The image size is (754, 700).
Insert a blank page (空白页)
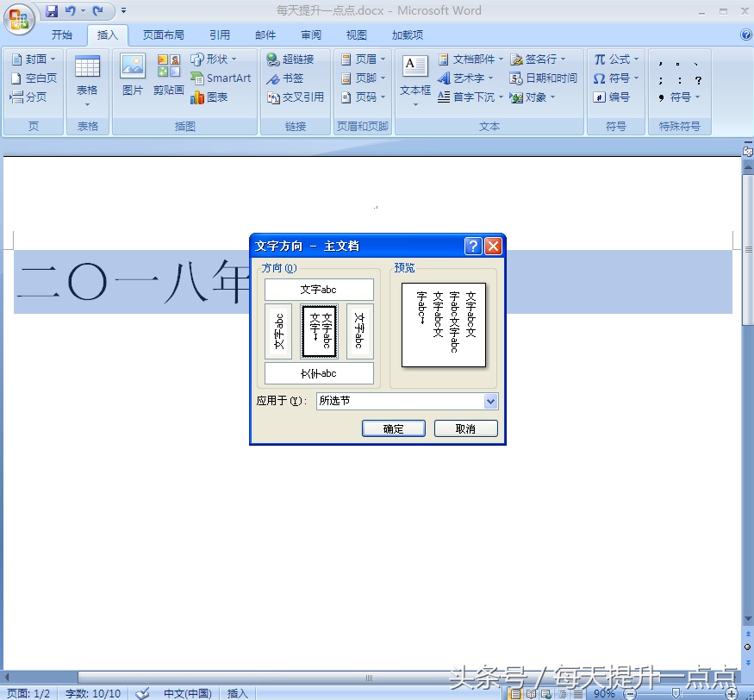34,78
